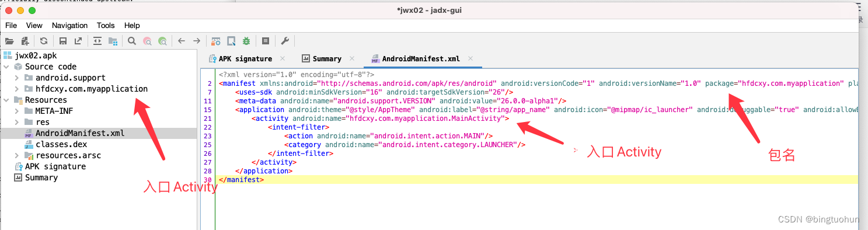Select classes.dex in the tree
The image size is (868, 230).
point(61,144)
